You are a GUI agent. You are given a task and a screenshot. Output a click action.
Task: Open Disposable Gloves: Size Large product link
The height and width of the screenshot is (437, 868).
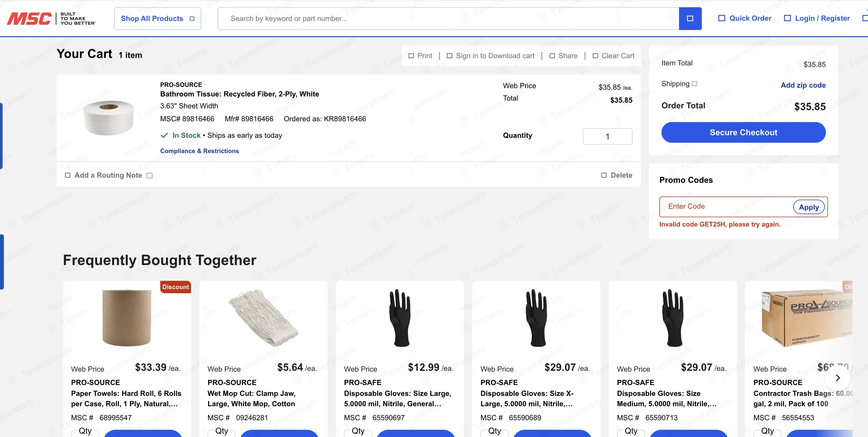point(398,398)
